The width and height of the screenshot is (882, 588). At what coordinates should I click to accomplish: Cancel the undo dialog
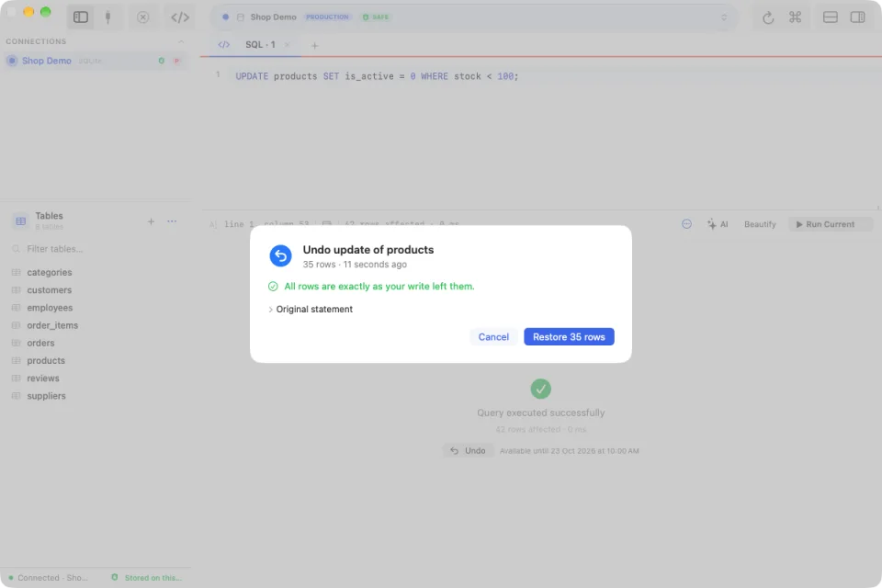point(493,336)
